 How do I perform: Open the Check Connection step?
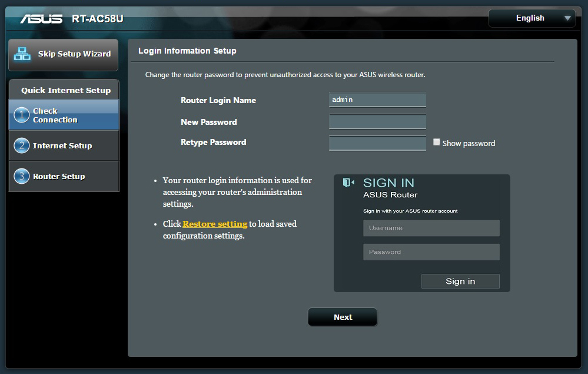(x=64, y=115)
